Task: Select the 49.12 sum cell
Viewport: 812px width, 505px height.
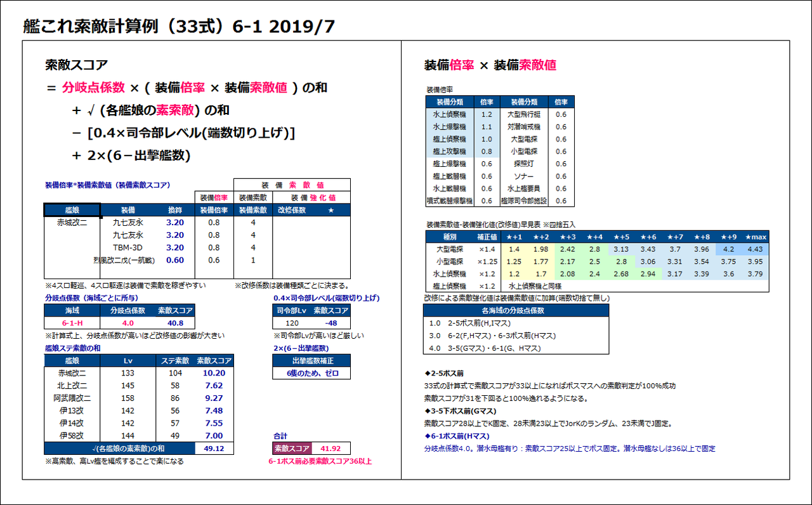Action: (214, 449)
